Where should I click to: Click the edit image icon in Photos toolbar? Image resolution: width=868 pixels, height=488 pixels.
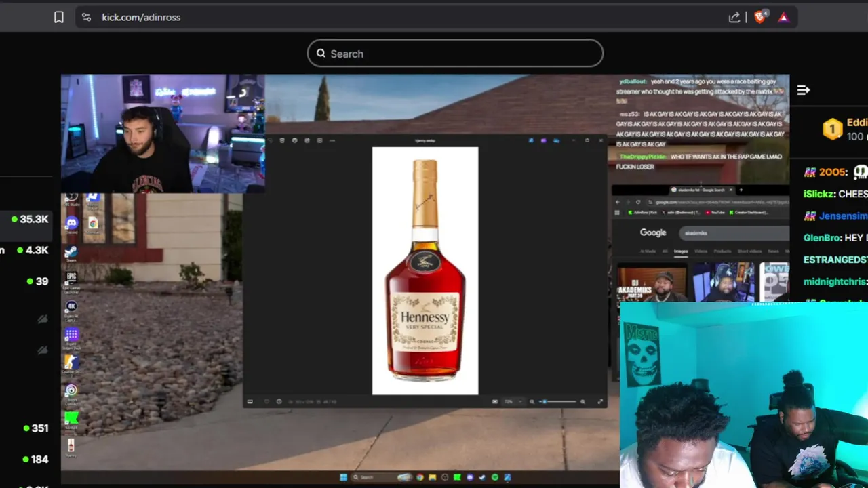(307, 140)
